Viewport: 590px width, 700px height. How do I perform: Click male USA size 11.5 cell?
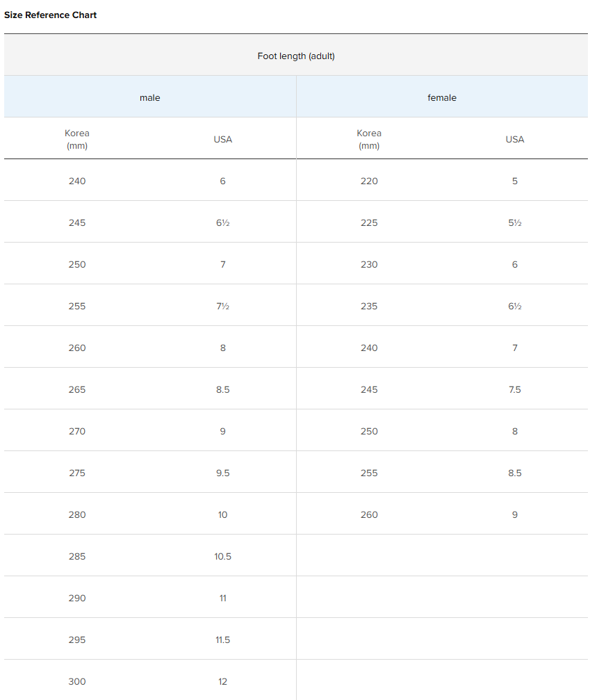point(222,640)
